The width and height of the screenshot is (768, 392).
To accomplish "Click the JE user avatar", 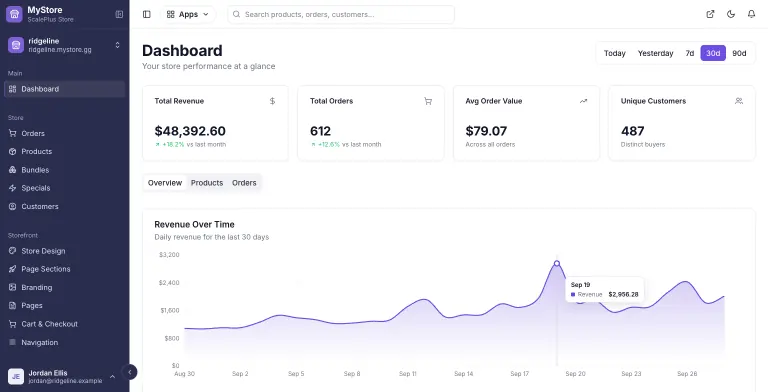I will pyautogui.click(x=16, y=376).
